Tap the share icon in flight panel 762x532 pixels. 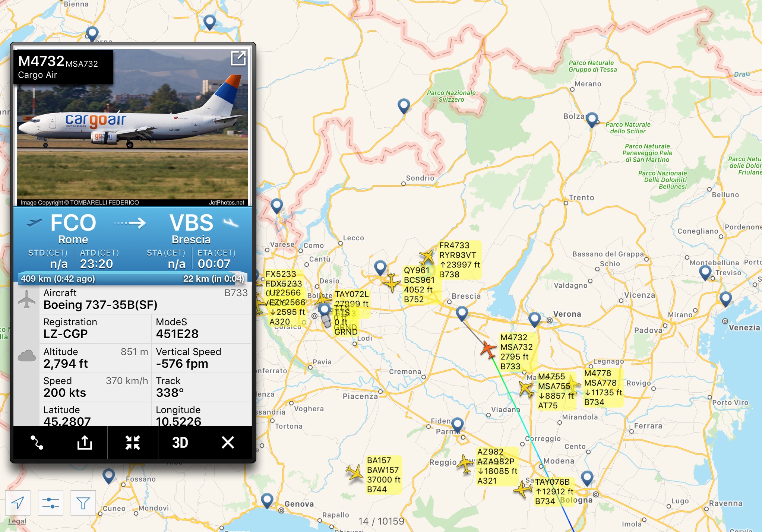[x=85, y=443]
